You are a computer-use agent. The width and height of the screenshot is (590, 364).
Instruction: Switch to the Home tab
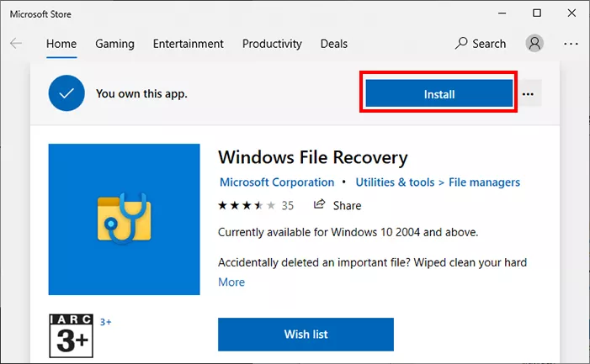[61, 44]
